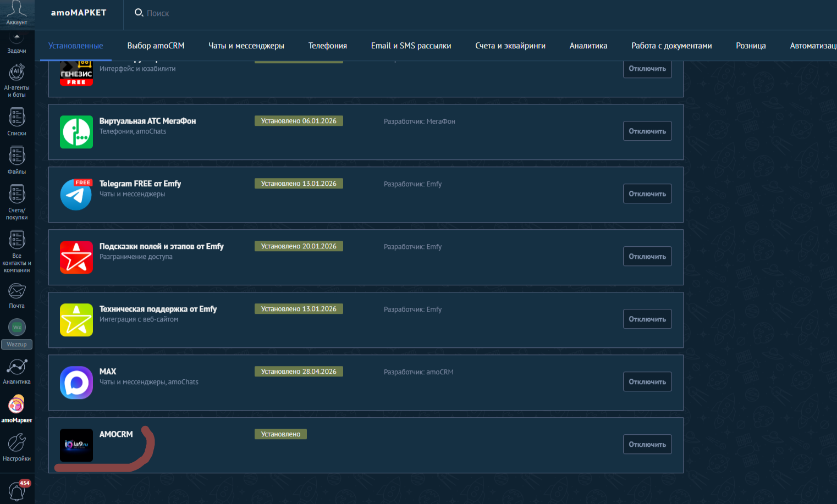Open the Files (Файлы) sidebar icon
Viewport: 837px width, 504px height.
pyautogui.click(x=16, y=156)
